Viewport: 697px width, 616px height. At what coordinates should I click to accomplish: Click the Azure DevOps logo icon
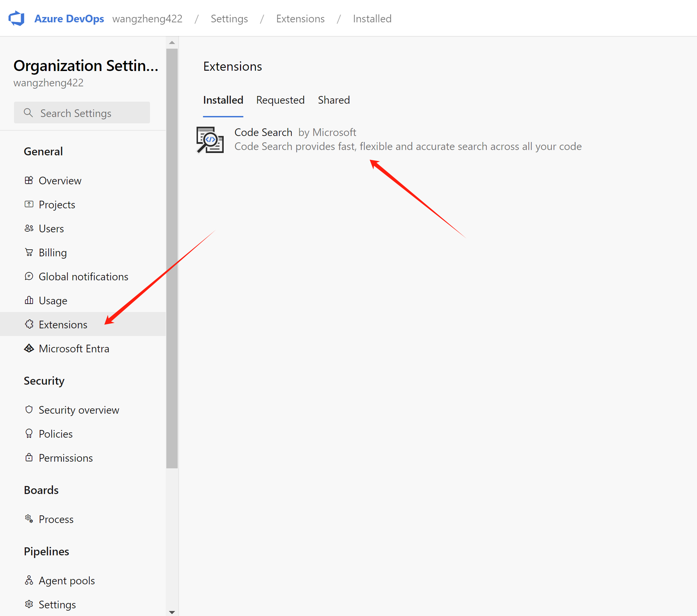click(x=16, y=18)
